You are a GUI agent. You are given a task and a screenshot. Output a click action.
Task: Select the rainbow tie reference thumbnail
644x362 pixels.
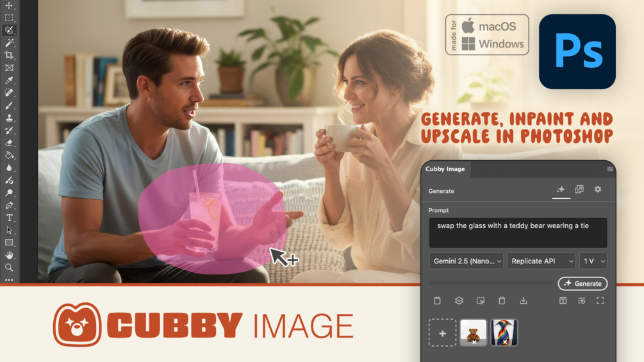(504, 332)
